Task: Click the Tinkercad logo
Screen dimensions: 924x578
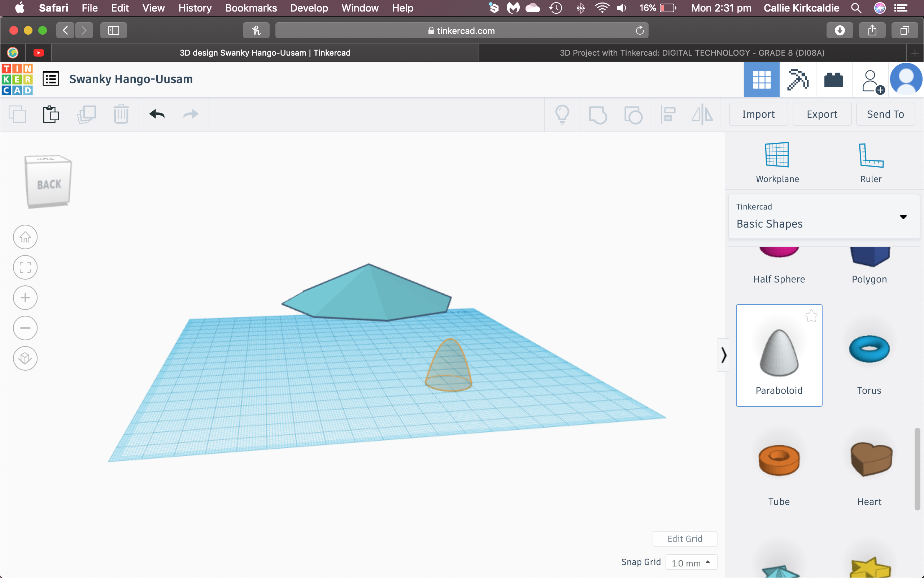Action: (17, 79)
